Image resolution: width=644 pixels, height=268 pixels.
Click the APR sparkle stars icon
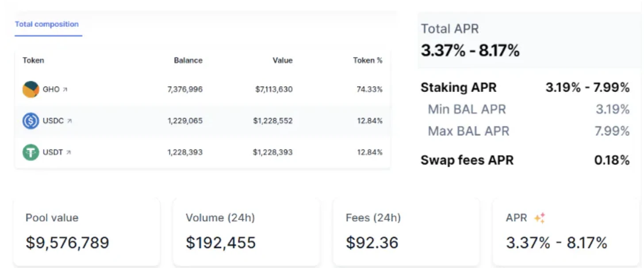coord(539,218)
